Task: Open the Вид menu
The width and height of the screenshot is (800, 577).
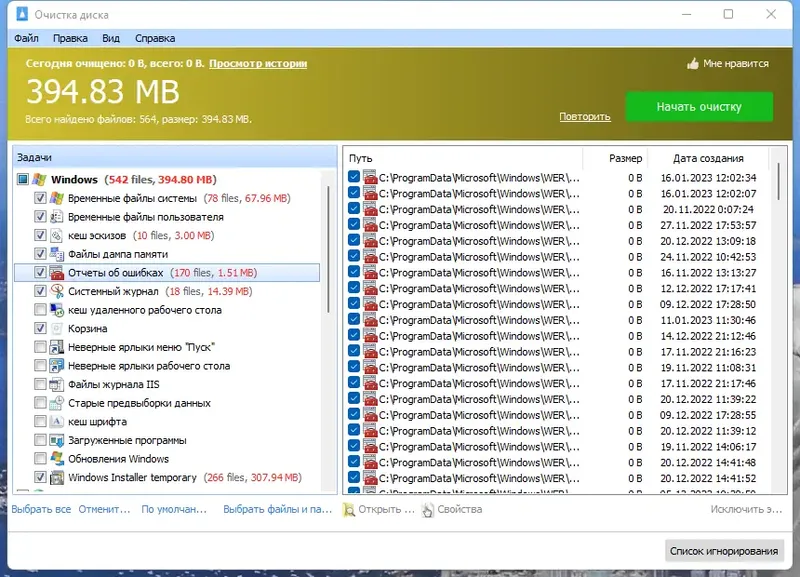Action: pyautogui.click(x=111, y=38)
